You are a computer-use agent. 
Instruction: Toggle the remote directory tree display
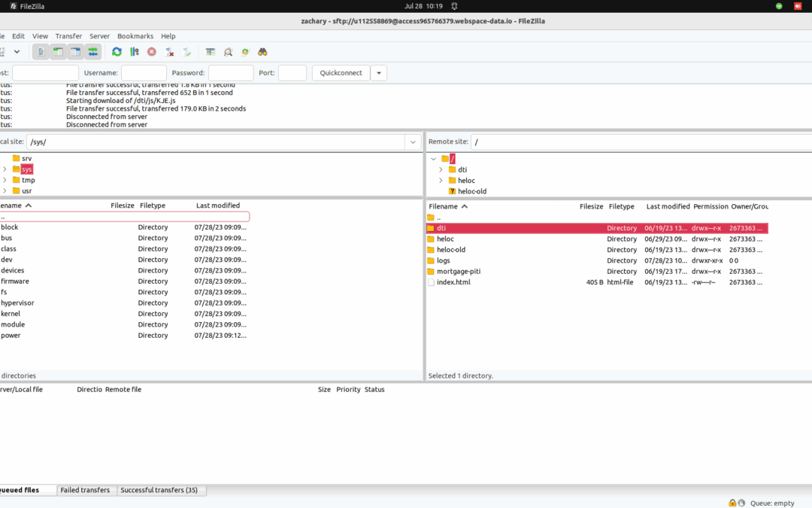tap(76, 52)
